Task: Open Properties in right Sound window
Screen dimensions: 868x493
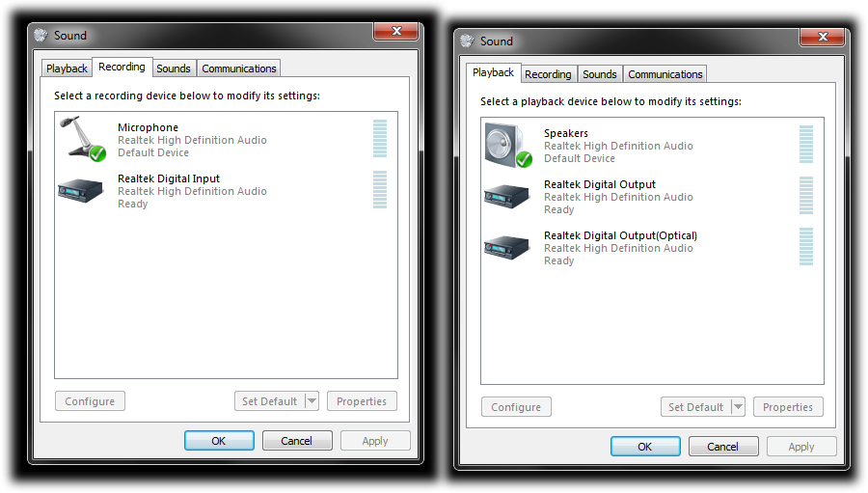Action: pyautogui.click(x=788, y=406)
